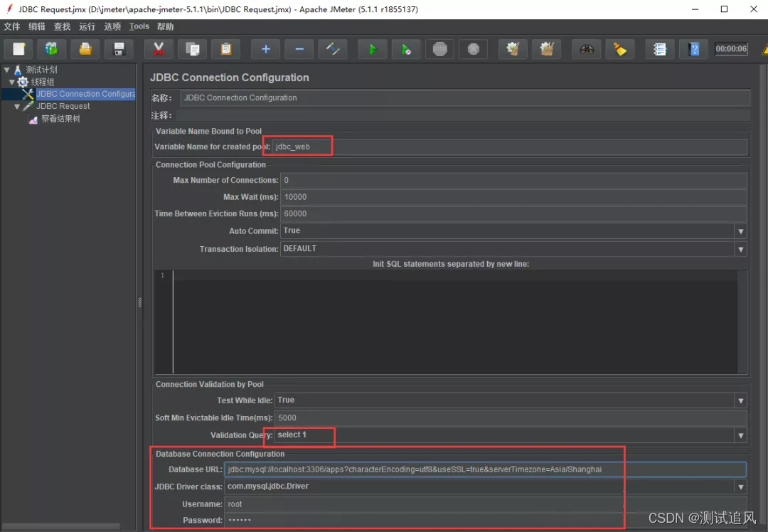The height and width of the screenshot is (532, 768).
Task: Click the View Results Tree chart icon
Action: (x=33, y=119)
